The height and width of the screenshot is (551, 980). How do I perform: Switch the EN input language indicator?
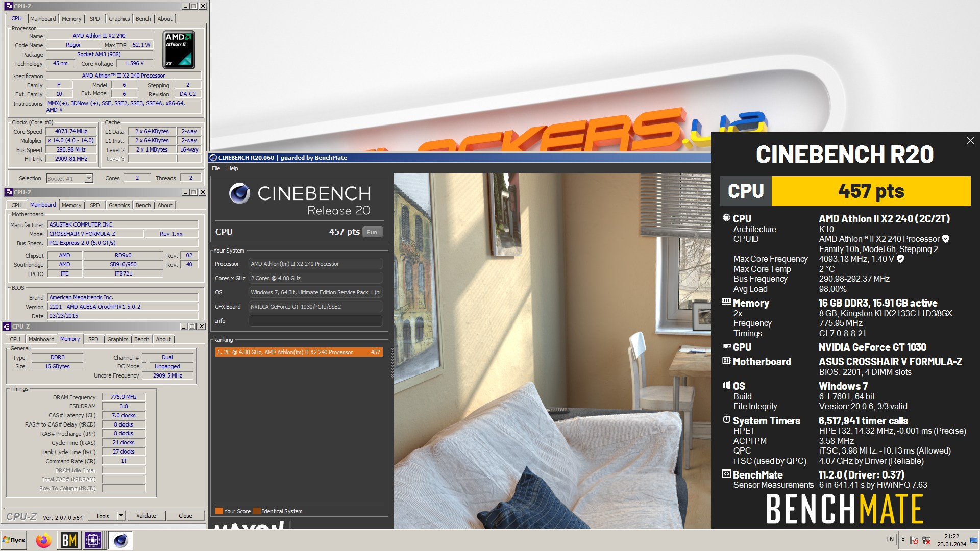(890, 539)
